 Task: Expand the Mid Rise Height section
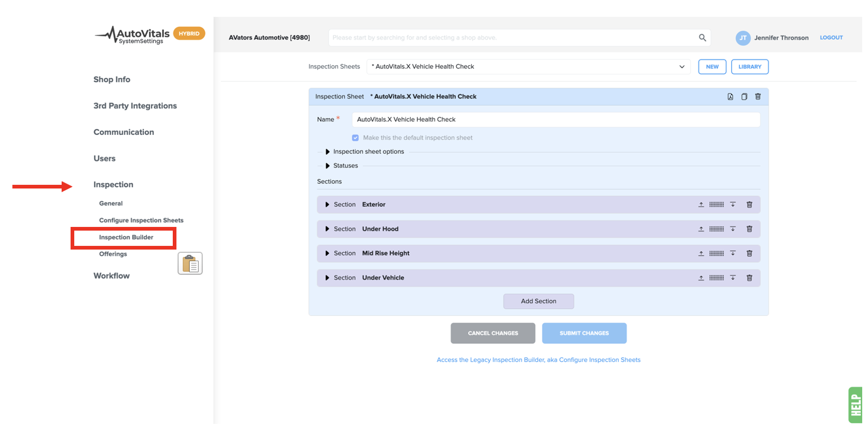(327, 253)
